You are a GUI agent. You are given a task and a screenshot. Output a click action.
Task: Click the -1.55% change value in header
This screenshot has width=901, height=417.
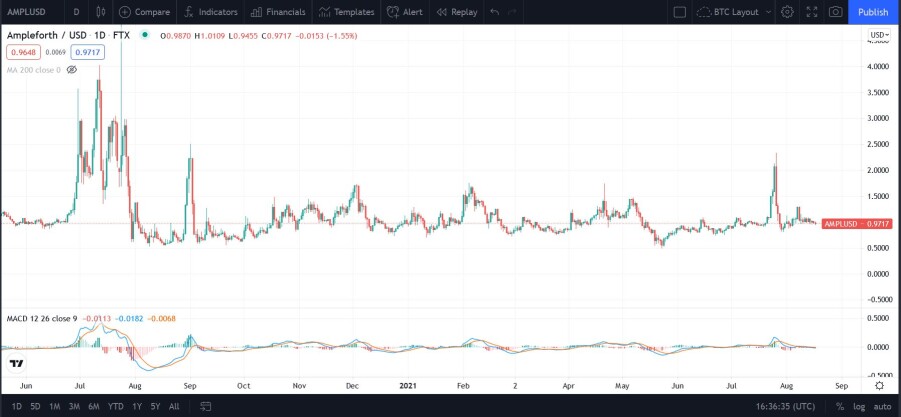coord(341,36)
